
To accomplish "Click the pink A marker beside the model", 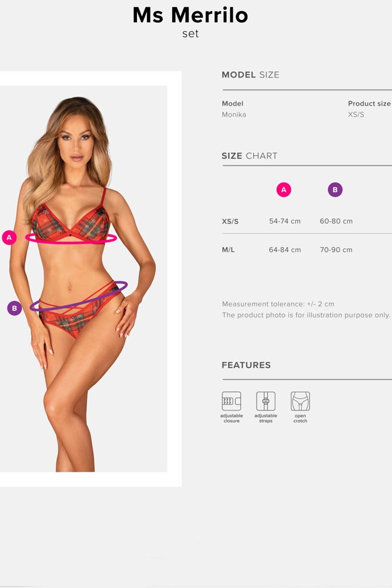I will (9, 238).
